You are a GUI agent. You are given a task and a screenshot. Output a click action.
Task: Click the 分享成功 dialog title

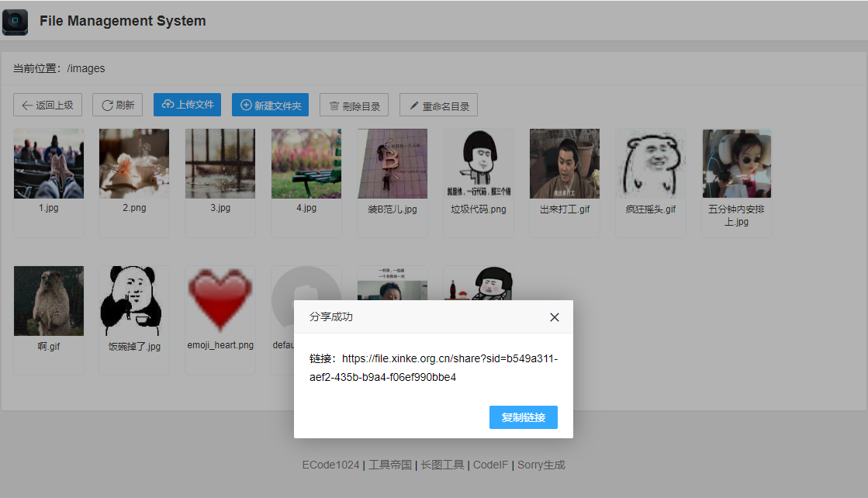(x=331, y=317)
